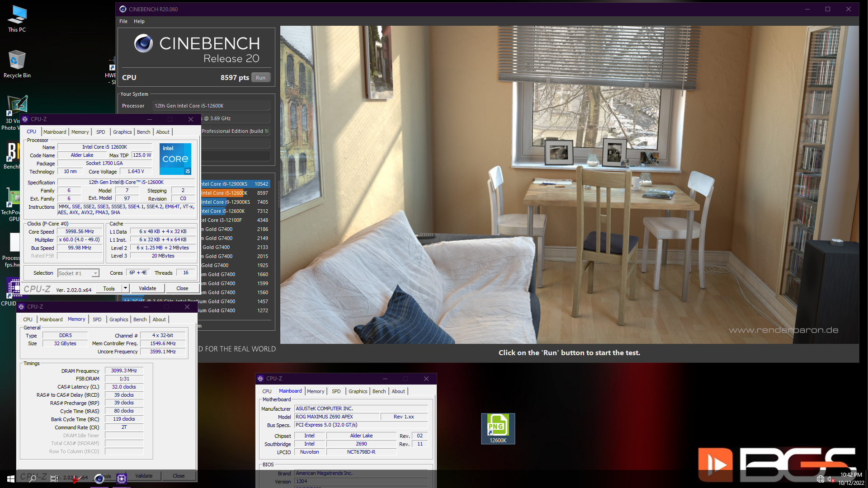
Task: Switch to Cinebench via taskbar icon
Action: click(x=99, y=479)
